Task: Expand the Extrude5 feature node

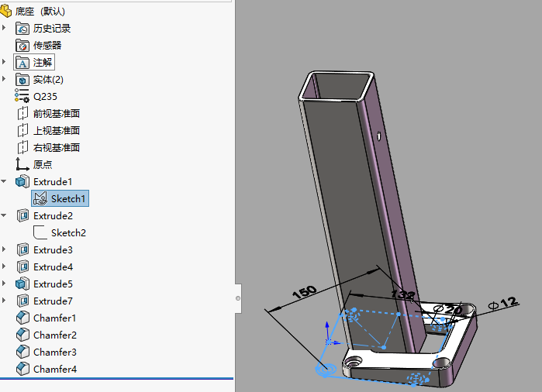Action: pos(4,283)
